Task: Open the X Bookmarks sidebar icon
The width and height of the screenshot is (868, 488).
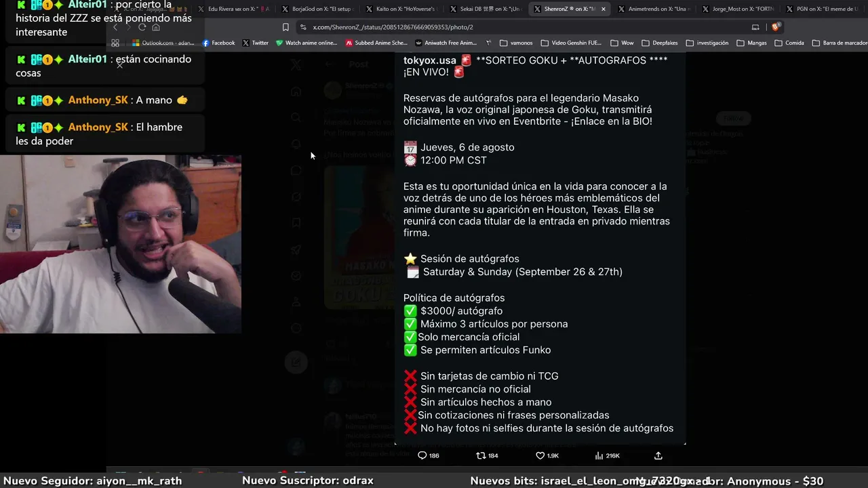Action: 296,223
